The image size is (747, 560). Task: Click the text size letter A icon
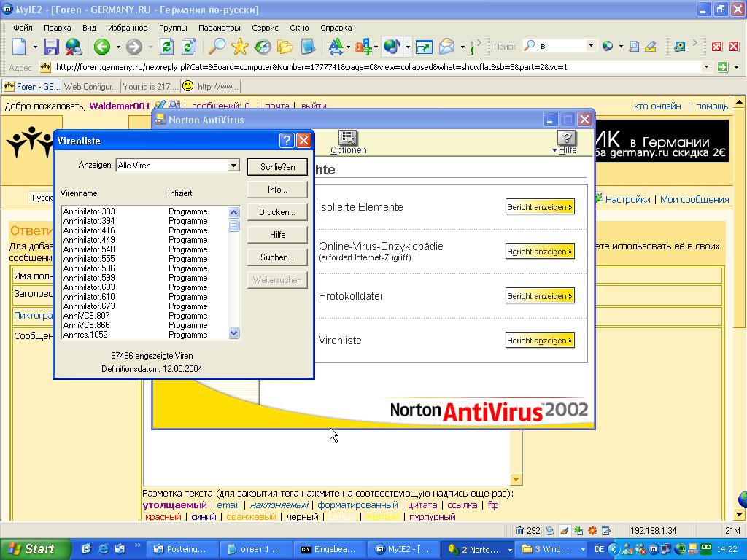coord(336,47)
